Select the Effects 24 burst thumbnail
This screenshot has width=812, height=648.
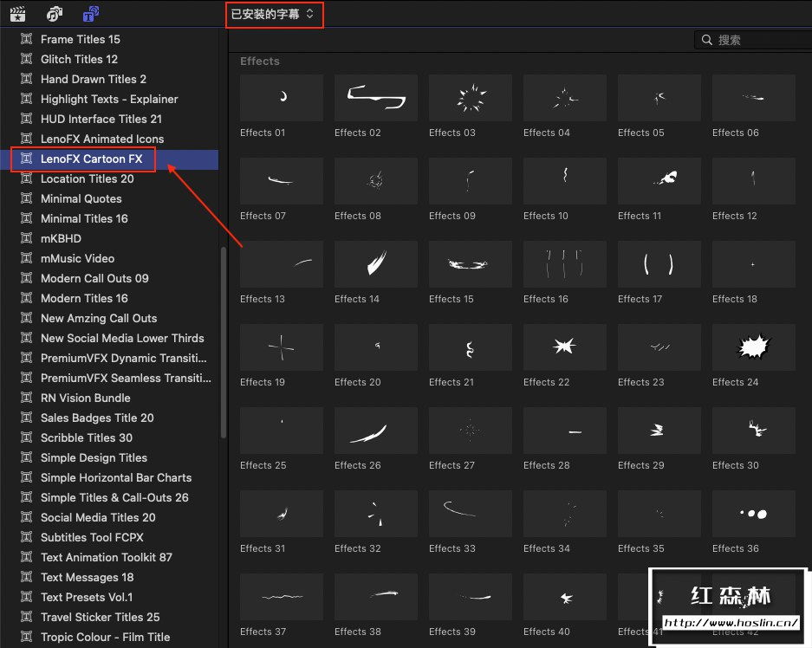coord(753,347)
